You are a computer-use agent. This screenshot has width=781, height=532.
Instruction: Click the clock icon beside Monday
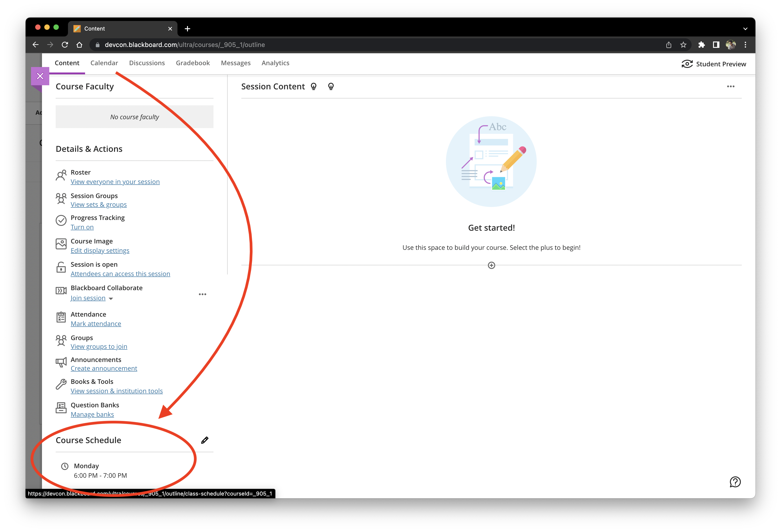pyautogui.click(x=65, y=467)
